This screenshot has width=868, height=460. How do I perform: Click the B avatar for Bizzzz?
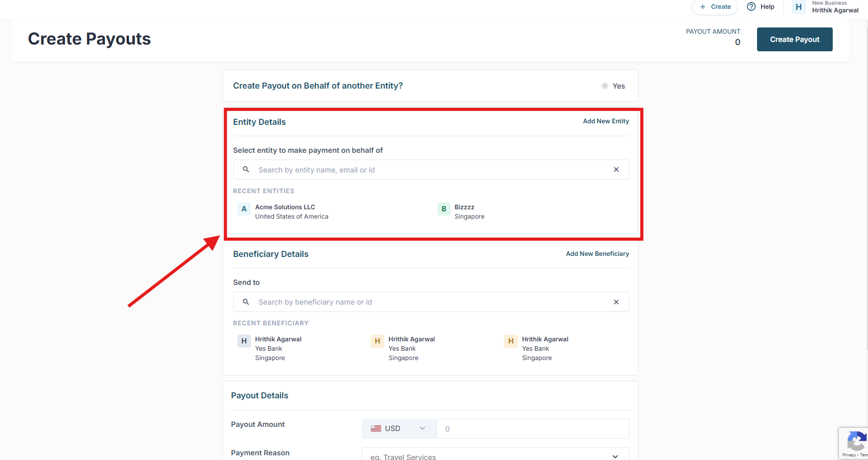(x=444, y=209)
